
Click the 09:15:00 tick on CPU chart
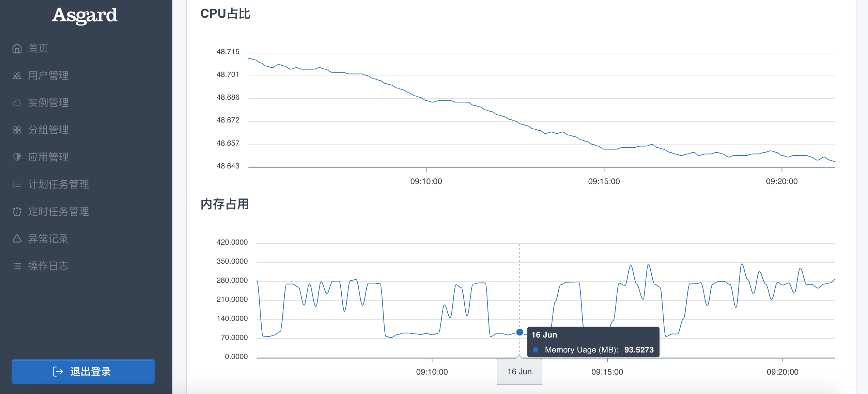click(x=604, y=181)
